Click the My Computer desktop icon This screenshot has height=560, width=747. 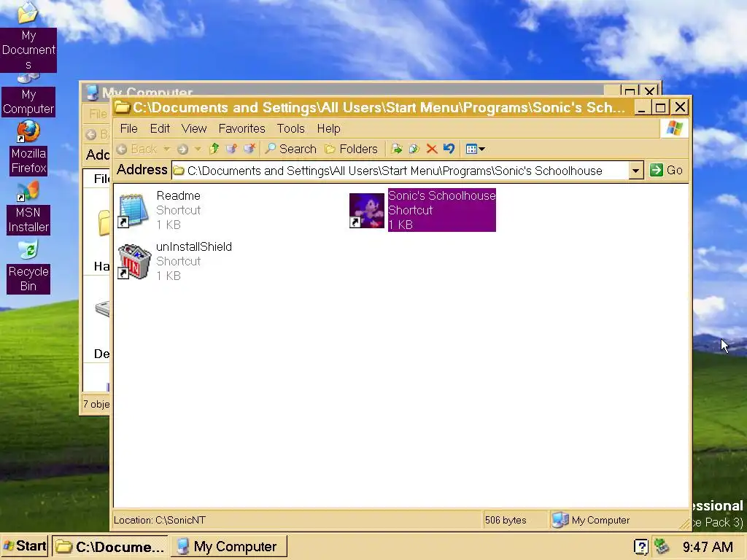(x=28, y=96)
